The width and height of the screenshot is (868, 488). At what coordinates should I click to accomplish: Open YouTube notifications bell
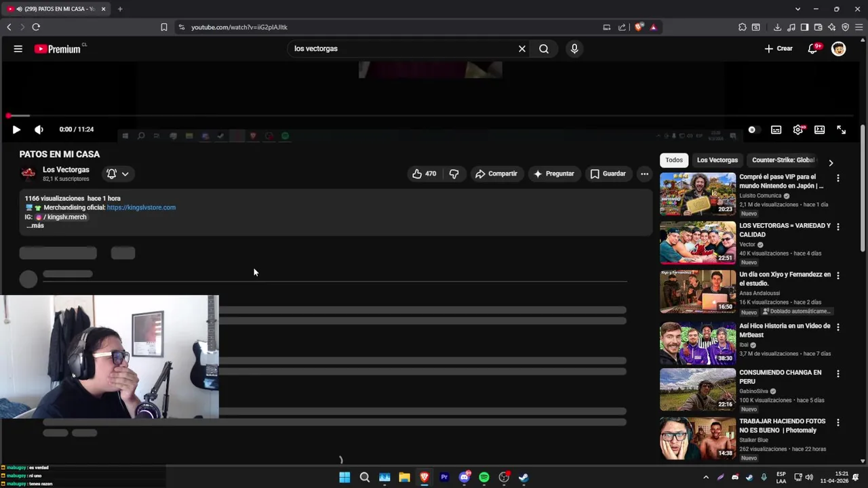coord(813,49)
